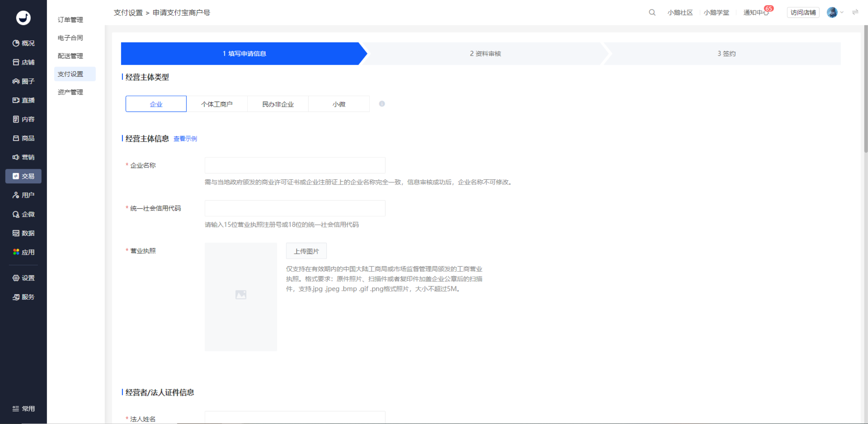
Task: Click the page vertical scrollbar
Action: click(866, 89)
